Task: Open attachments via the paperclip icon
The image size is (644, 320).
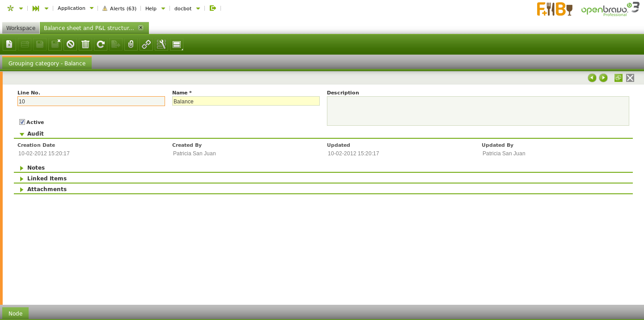Action: pyautogui.click(x=131, y=44)
